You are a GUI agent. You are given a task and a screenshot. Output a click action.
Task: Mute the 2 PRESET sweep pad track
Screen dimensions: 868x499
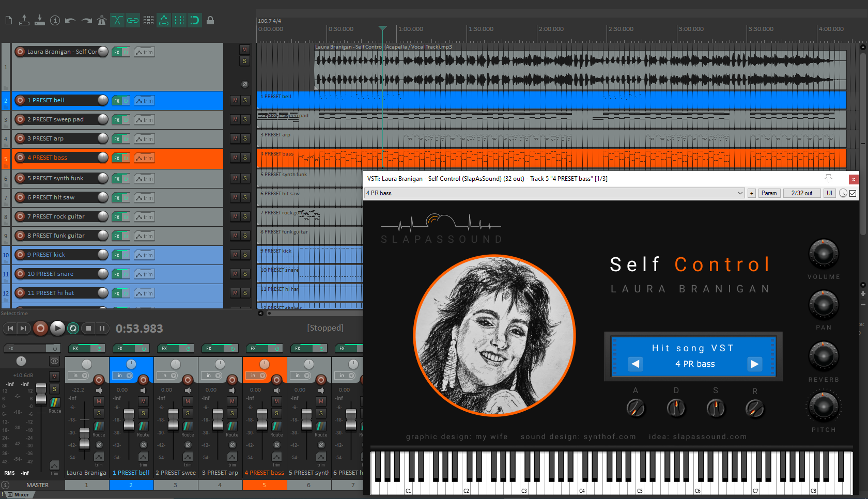coord(235,119)
